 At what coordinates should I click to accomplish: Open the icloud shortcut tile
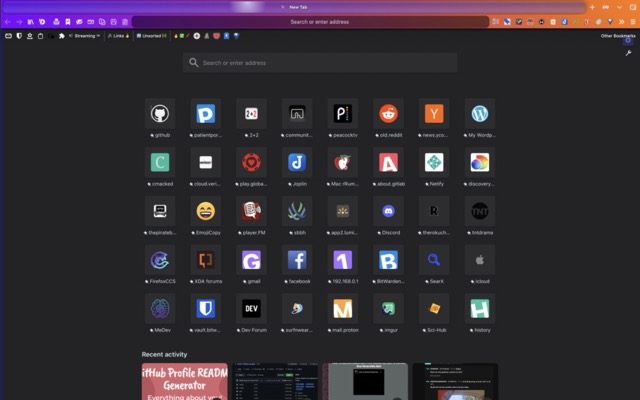(x=480, y=260)
